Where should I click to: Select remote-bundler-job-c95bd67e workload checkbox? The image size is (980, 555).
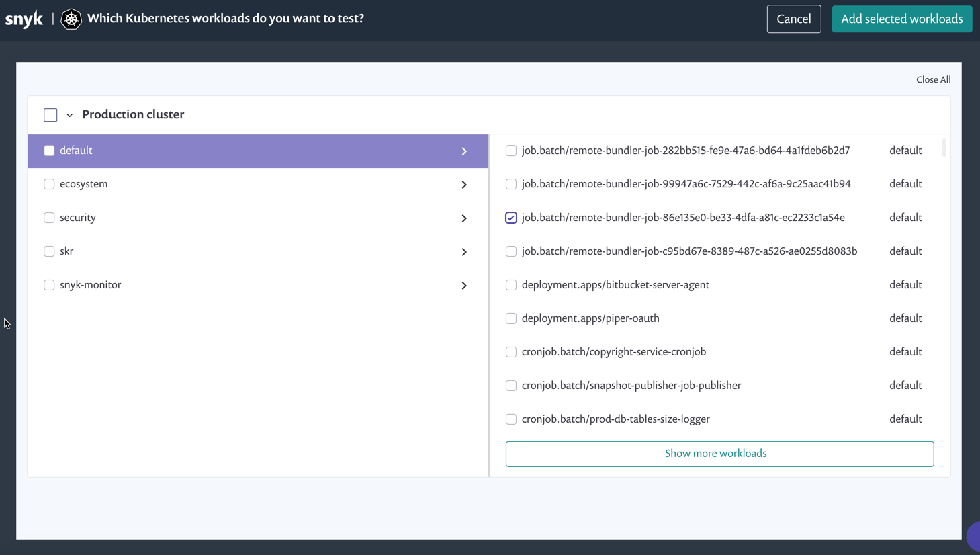[511, 251]
